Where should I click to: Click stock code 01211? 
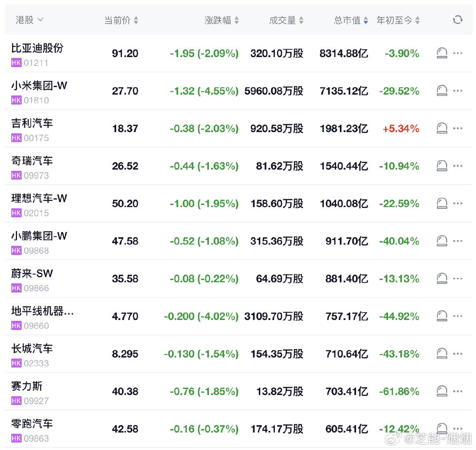(x=36, y=63)
